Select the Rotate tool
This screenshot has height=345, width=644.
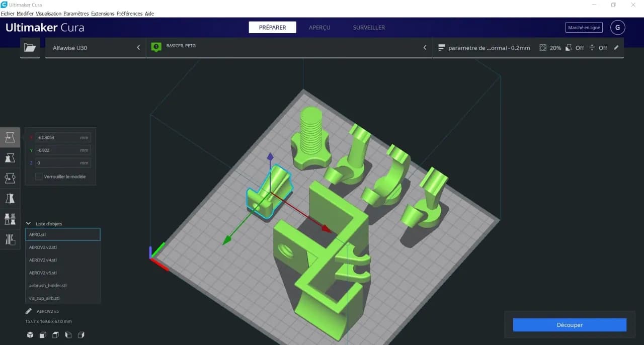(10, 178)
